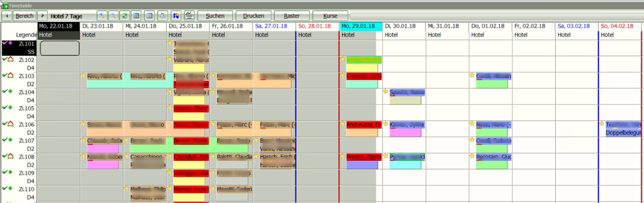
Task: Select the Mo, 22.01.18 column header
Action: point(59,26)
